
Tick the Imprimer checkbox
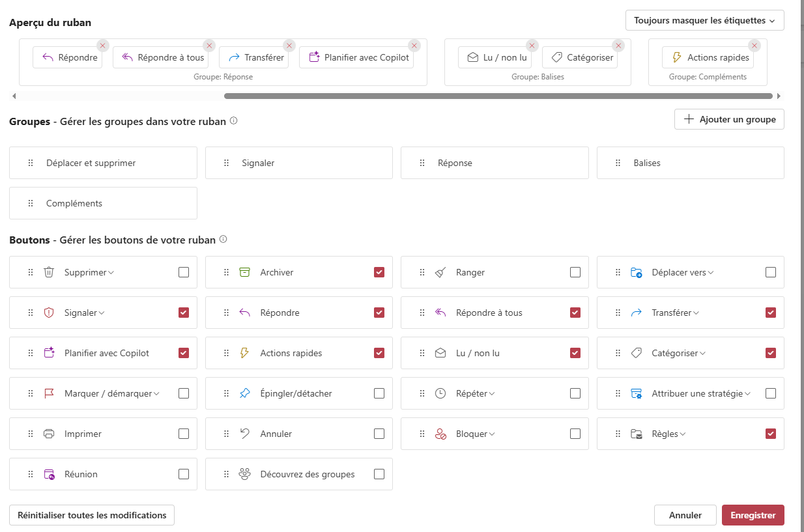[184, 434]
